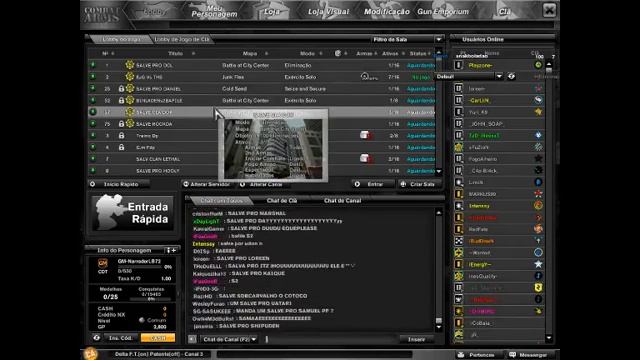This screenshot has height=360, width=640.
Task: Click the Alterar Servidor button
Action: coord(207,184)
